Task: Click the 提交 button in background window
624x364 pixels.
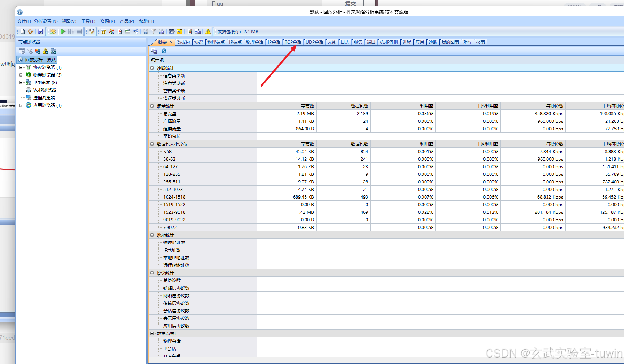Action: point(350,4)
